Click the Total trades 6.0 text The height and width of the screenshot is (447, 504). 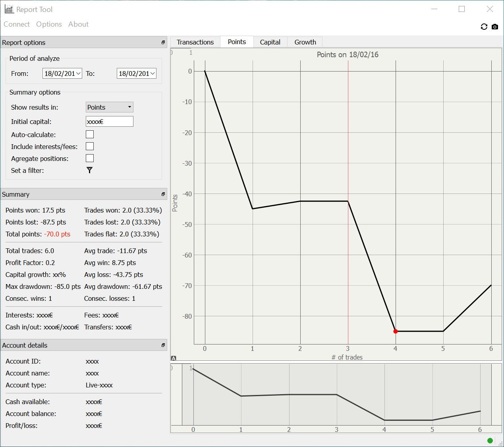tap(30, 251)
